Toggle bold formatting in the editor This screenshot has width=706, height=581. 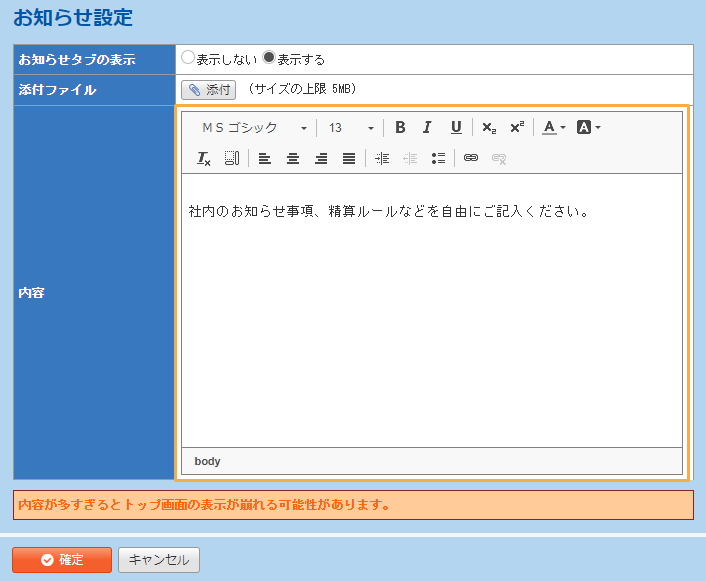(400, 128)
